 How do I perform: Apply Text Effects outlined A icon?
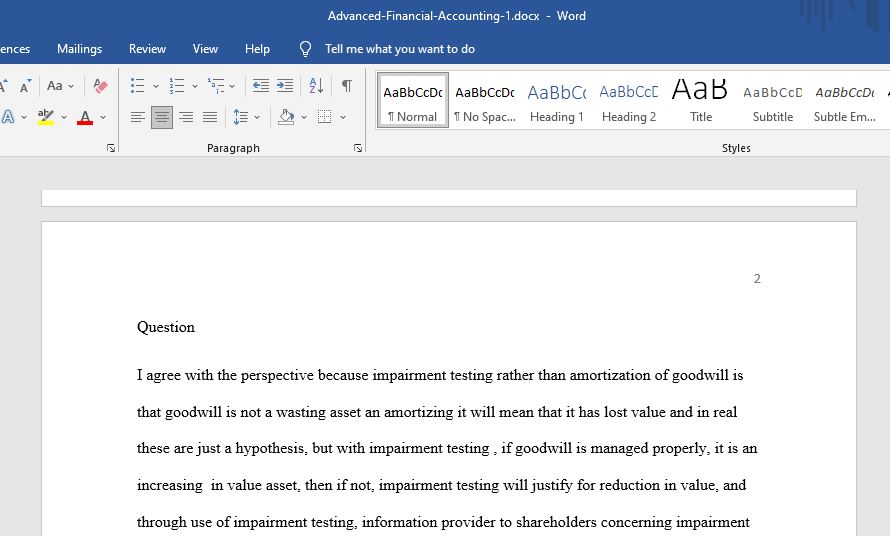pyautogui.click(x=8, y=117)
